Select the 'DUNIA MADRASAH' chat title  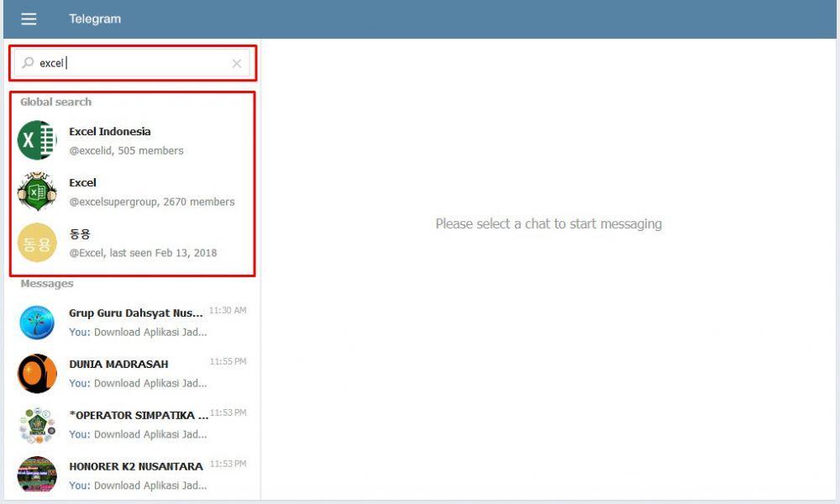119,365
